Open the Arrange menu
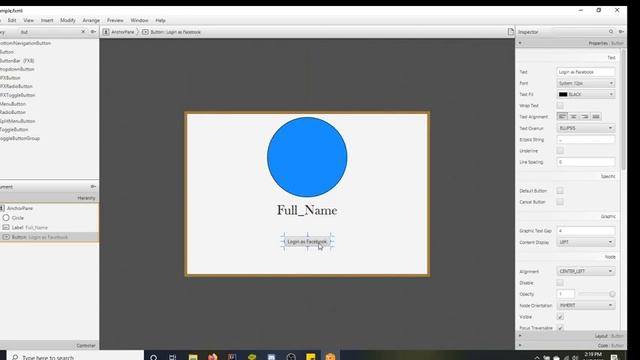Image resolution: width=640 pixels, height=360 pixels. pyautogui.click(x=91, y=20)
